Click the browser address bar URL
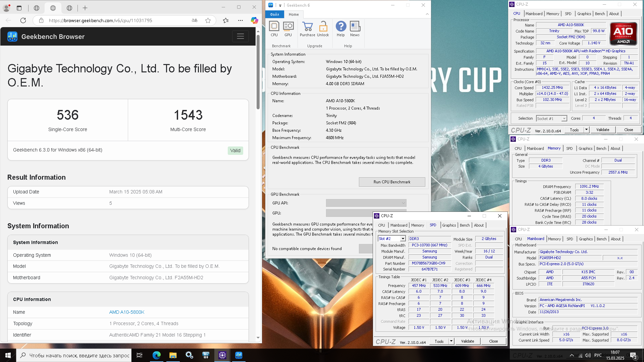 pos(100,20)
